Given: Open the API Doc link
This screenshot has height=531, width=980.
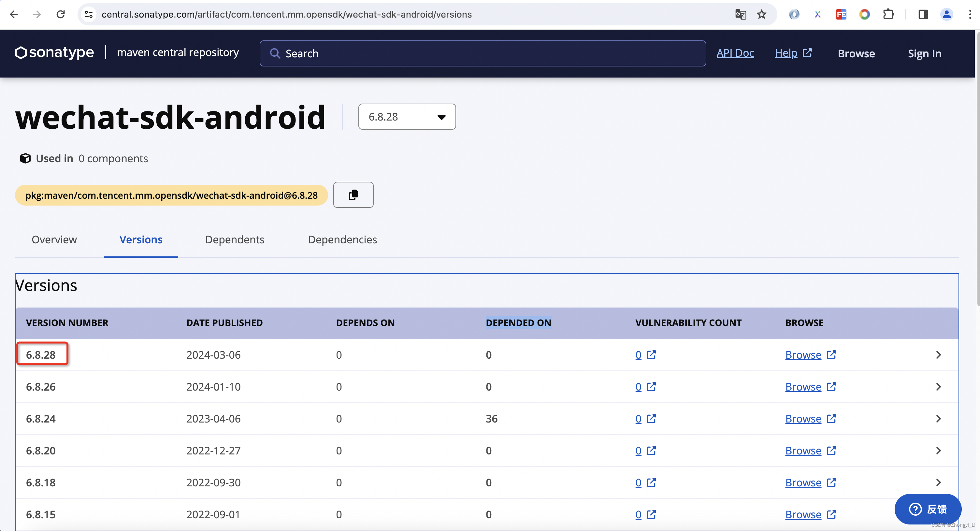Looking at the screenshot, I should tap(735, 53).
